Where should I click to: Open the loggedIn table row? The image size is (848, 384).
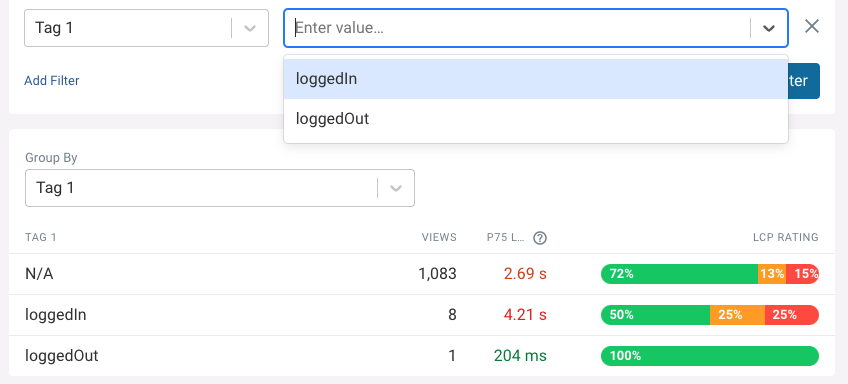(422, 315)
